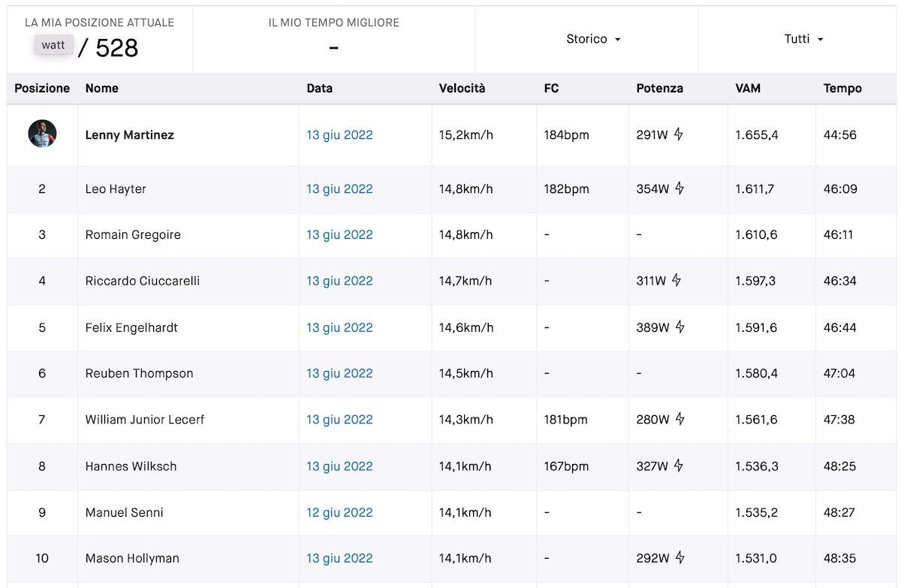Click the power icon next to 389W

680,327
